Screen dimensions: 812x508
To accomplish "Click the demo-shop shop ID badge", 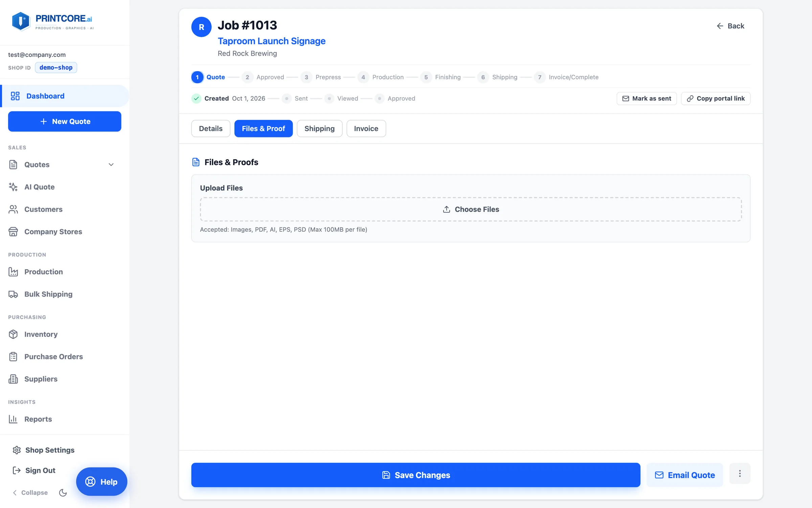I will pyautogui.click(x=56, y=67).
